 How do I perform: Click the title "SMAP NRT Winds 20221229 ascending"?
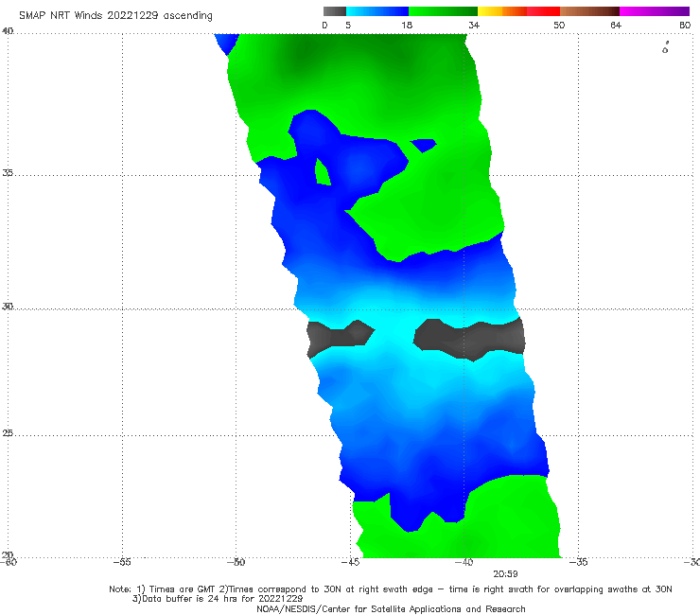[x=115, y=16]
